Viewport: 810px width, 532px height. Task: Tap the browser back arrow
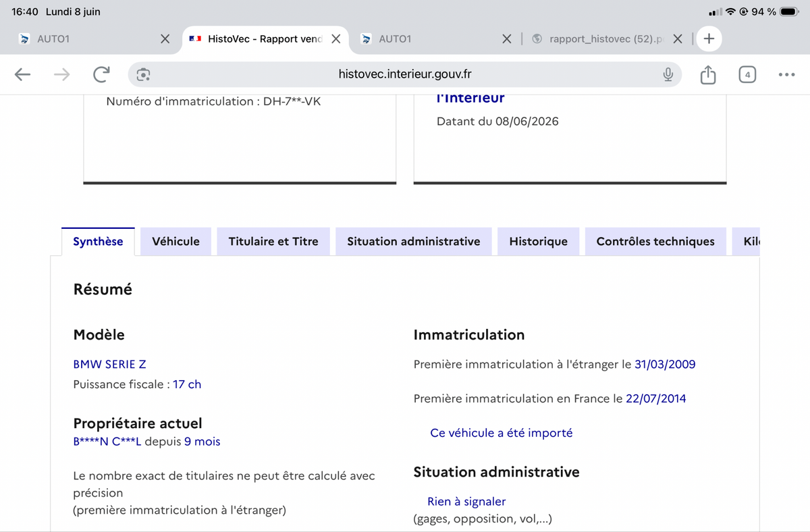coord(23,75)
